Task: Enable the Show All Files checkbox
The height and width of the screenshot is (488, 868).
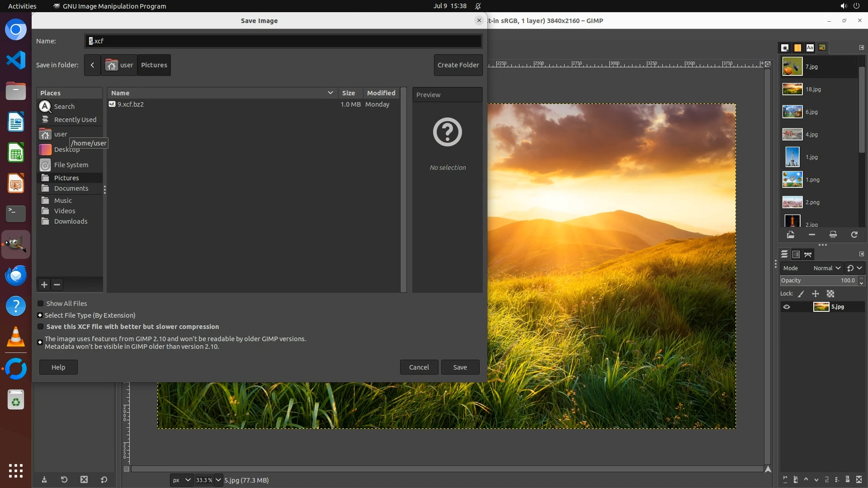Action: (x=41, y=304)
